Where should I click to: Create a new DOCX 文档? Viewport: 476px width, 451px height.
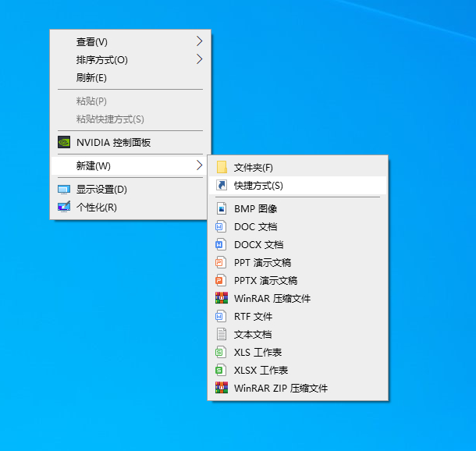pyautogui.click(x=297, y=245)
